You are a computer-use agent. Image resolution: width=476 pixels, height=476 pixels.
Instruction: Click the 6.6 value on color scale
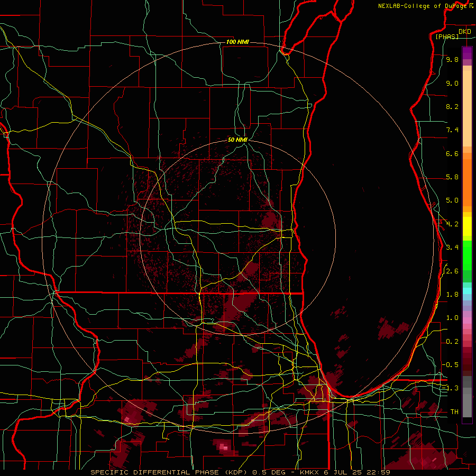click(452, 153)
